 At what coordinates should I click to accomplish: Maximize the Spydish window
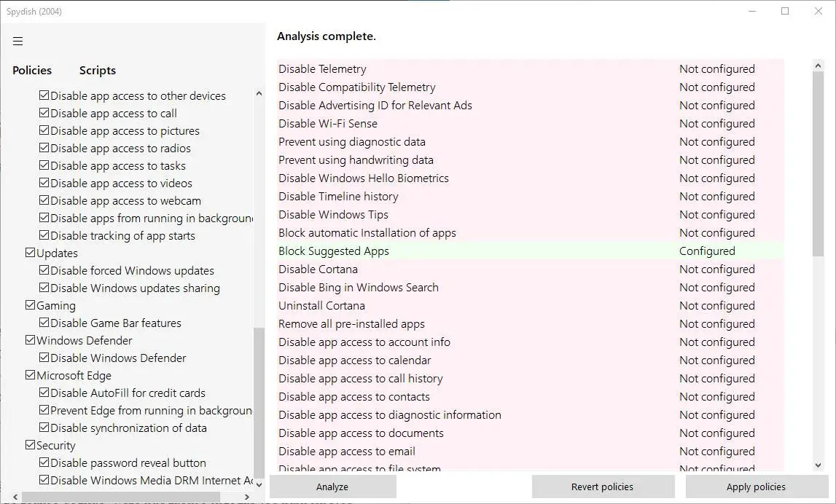785,11
